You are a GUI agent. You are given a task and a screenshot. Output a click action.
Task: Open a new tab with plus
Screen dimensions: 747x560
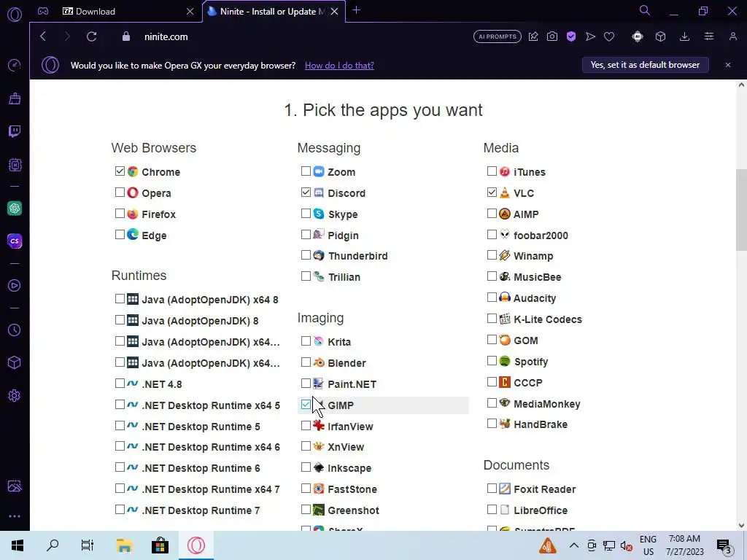coord(356,10)
